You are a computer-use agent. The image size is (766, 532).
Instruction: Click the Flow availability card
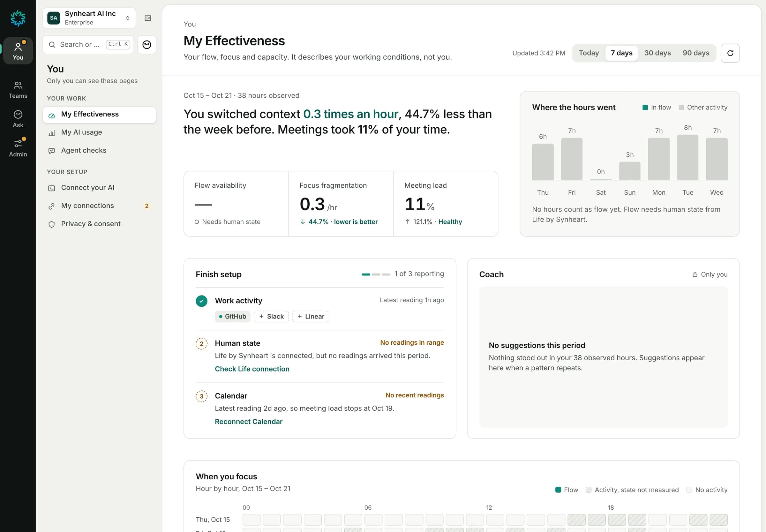click(x=236, y=204)
